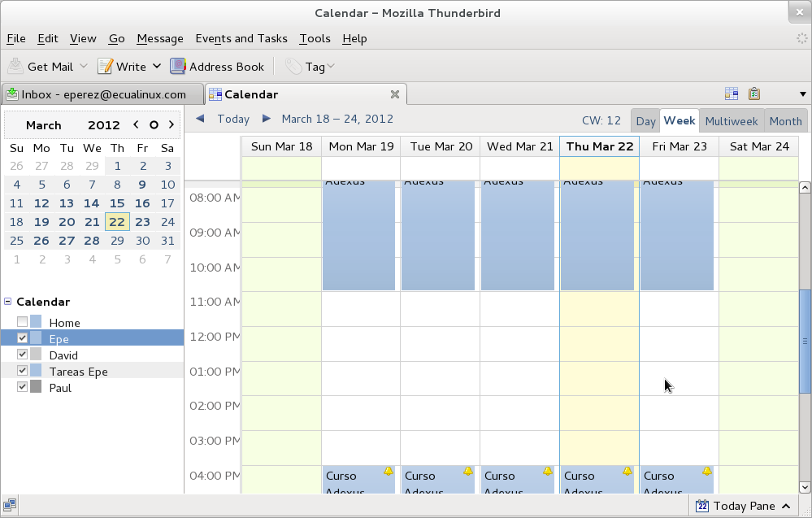The width and height of the screenshot is (812, 518).
Task: Click the David calendar color swatch
Action: (x=36, y=355)
